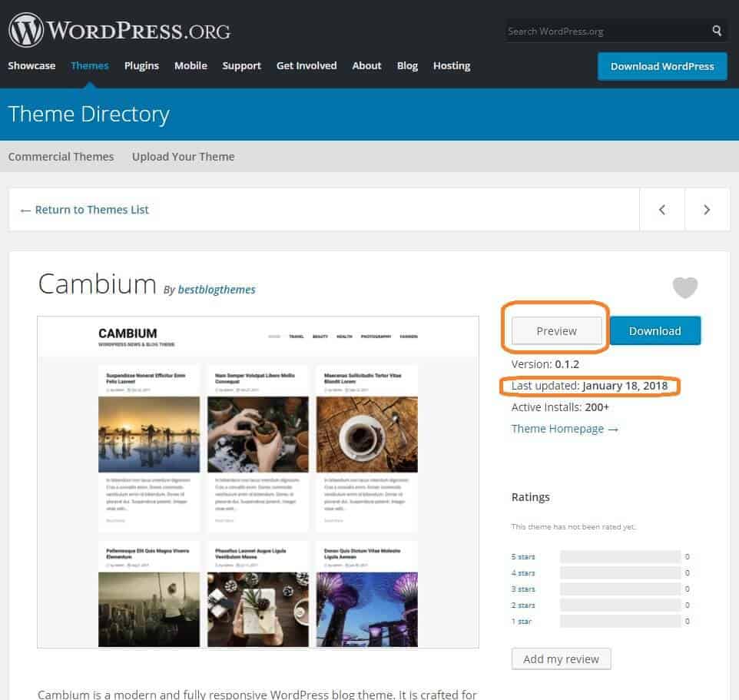
Task: Click the blue Download theme button
Action: 655,331
